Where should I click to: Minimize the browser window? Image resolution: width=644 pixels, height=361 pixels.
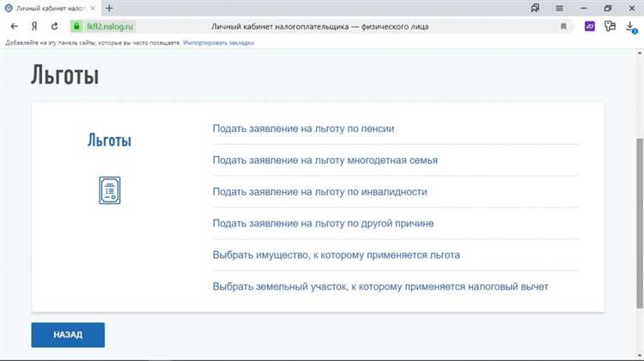(584, 8)
